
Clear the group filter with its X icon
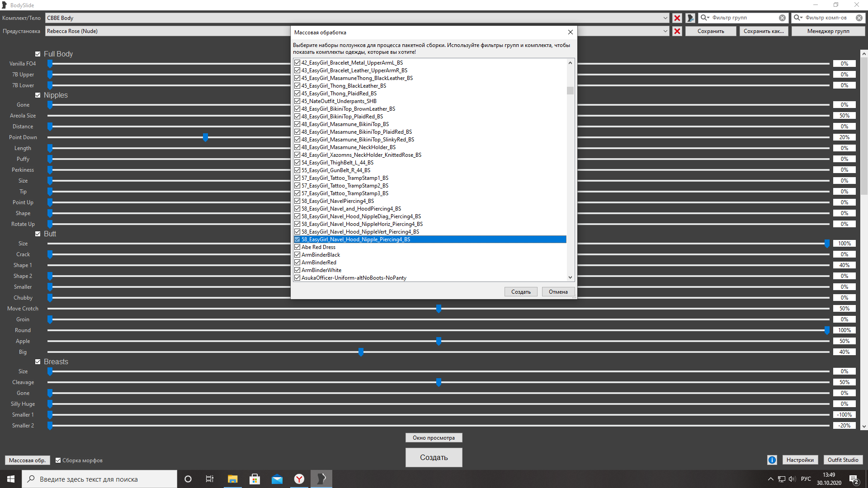tap(782, 18)
